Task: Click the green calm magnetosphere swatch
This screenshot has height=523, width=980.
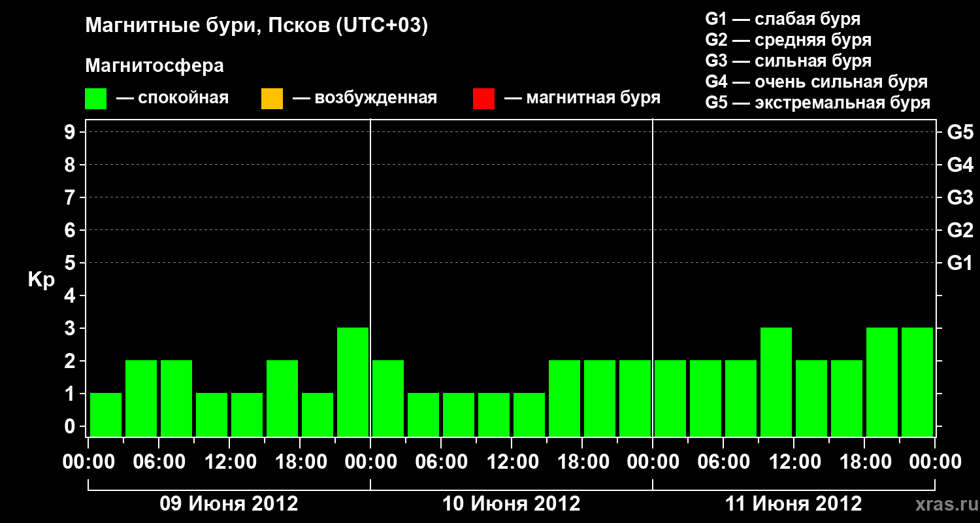Action: [96, 99]
